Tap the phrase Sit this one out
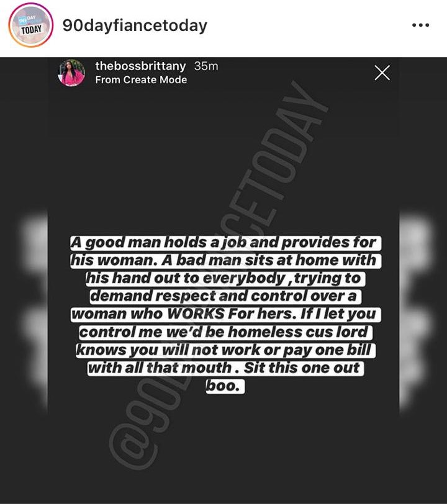 pos(301,368)
